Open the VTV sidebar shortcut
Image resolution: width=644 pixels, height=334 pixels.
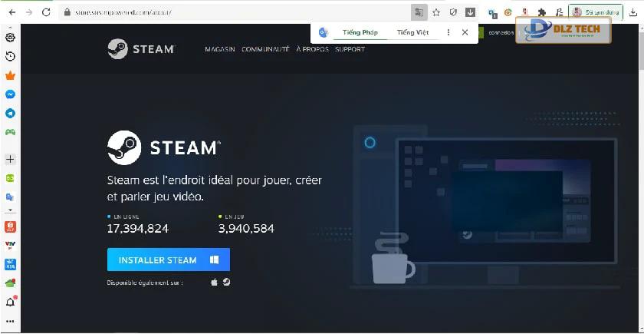(x=10, y=246)
